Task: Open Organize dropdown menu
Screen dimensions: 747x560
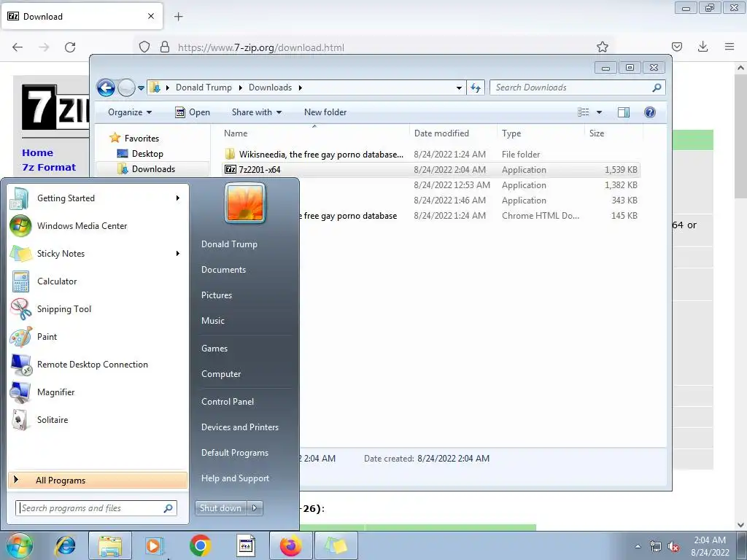Action: coord(130,112)
